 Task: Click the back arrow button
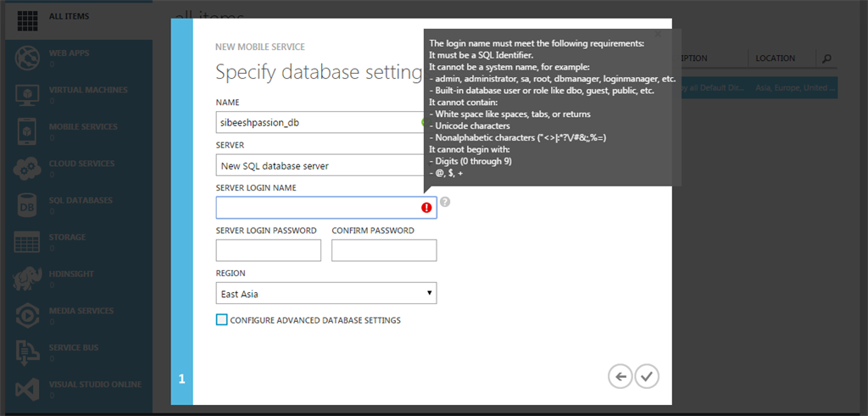tap(620, 376)
